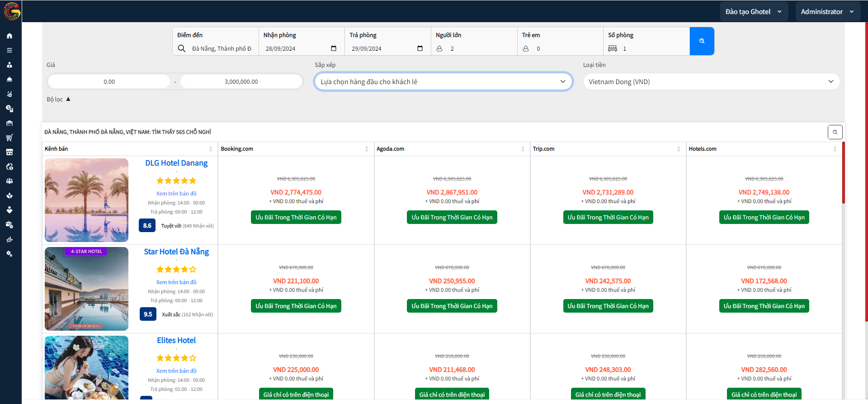Image resolution: width=868 pixels, height=404 pixels.
Task: Open the chart report icon in sidebar
Action: click(x=9, y=239)
